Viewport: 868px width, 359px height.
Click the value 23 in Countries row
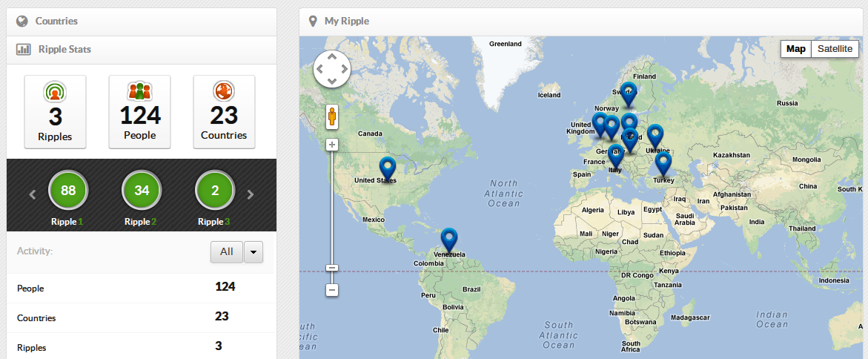(222, 316)
